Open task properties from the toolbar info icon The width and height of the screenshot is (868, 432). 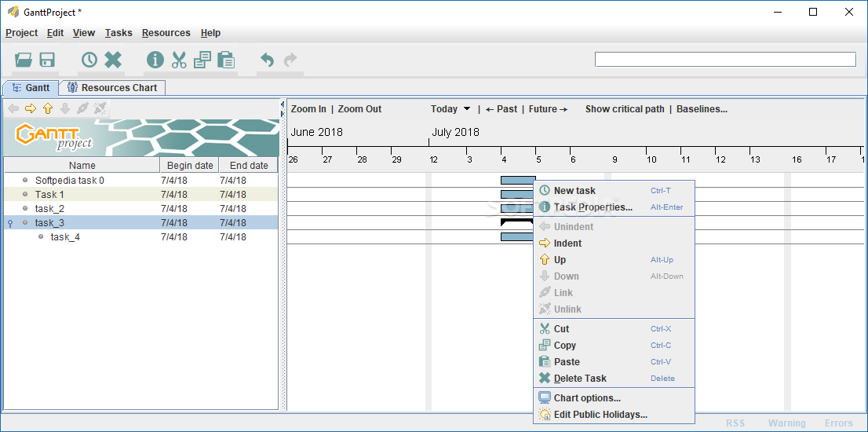[155, 60]
